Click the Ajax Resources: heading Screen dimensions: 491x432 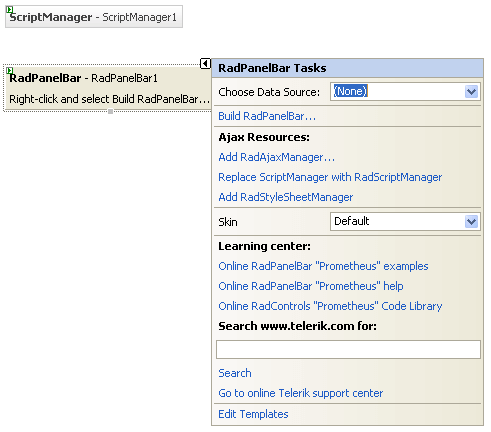(264, 137)
